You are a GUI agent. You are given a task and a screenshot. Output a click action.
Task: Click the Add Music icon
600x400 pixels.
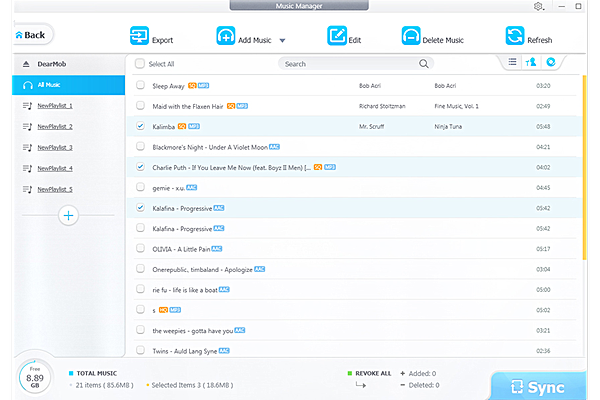pos(226,36)
